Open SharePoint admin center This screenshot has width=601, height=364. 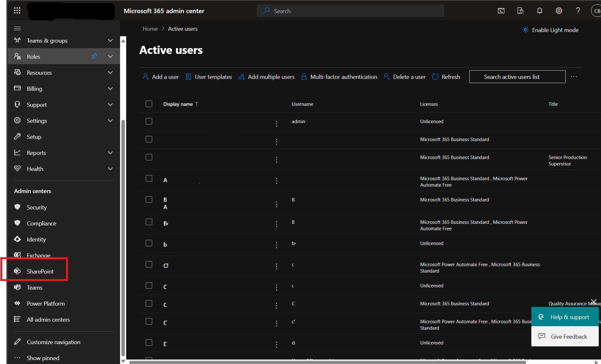pyautogui.click(x=40, y=271)
